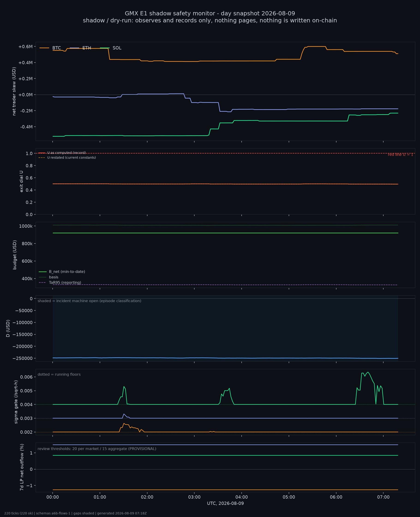The width and height of the screenshot is (420, 517).
Task: Select legend entry 'TaR95 (reporting)'
Action: coord(65,283)
